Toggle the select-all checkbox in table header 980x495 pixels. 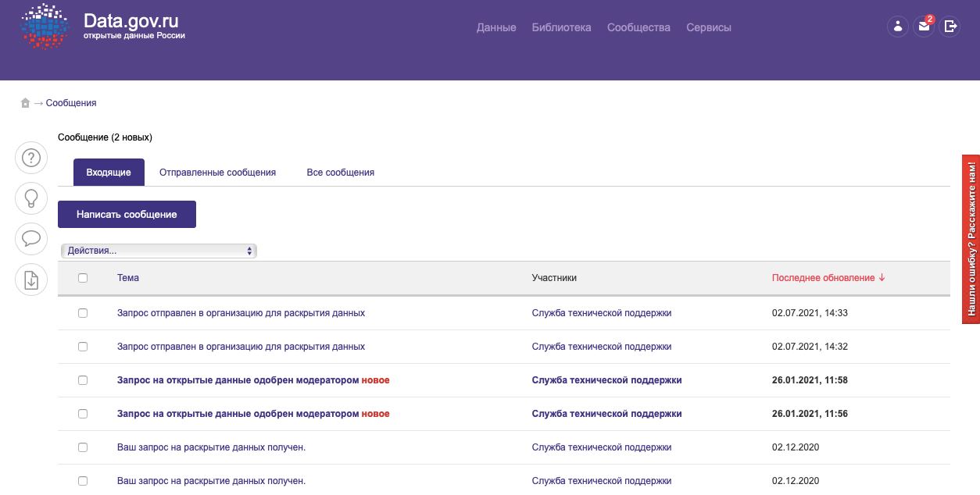tap(83, 278)
